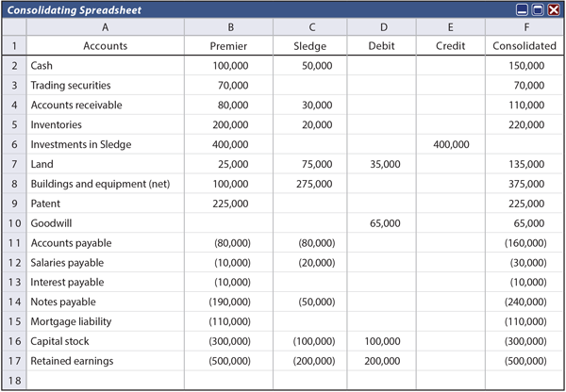Select the Patent account cell
The height and width of the screenshot is (392, 566).
click(105, 204)
